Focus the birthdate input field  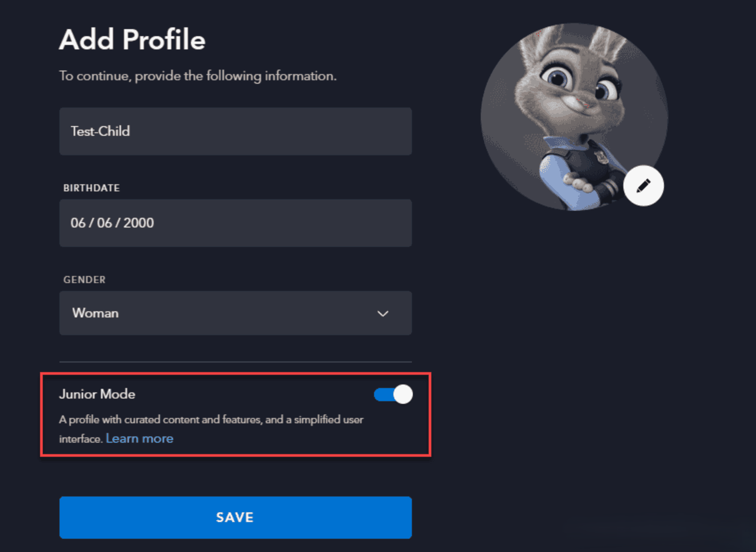pyautogui.click(x=235, y=223)
